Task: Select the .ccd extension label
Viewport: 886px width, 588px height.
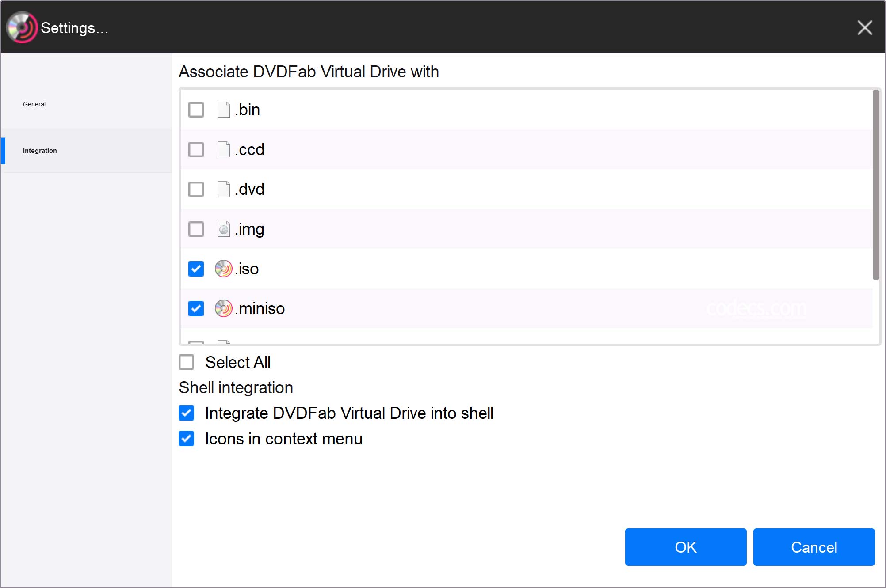Action: (250, 149)
